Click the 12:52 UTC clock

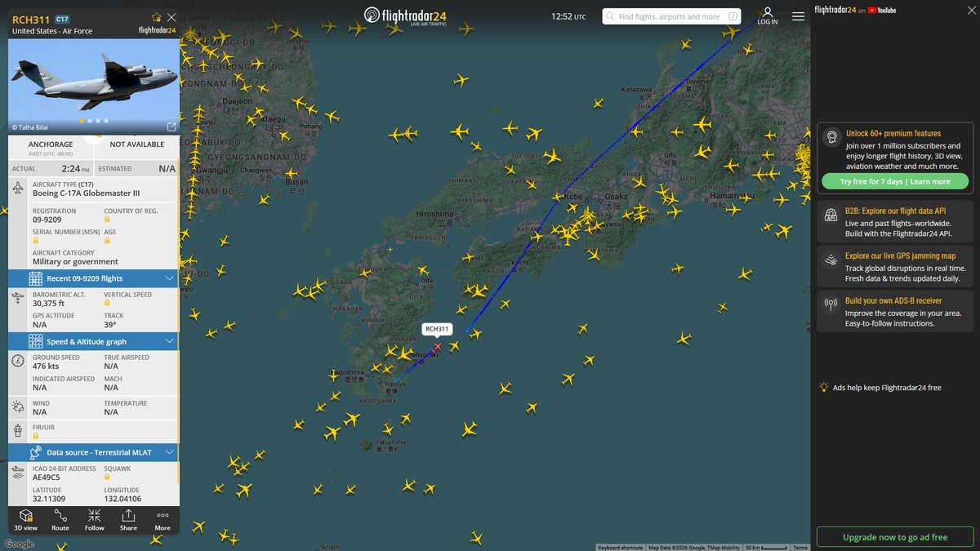tap(568, 16)
